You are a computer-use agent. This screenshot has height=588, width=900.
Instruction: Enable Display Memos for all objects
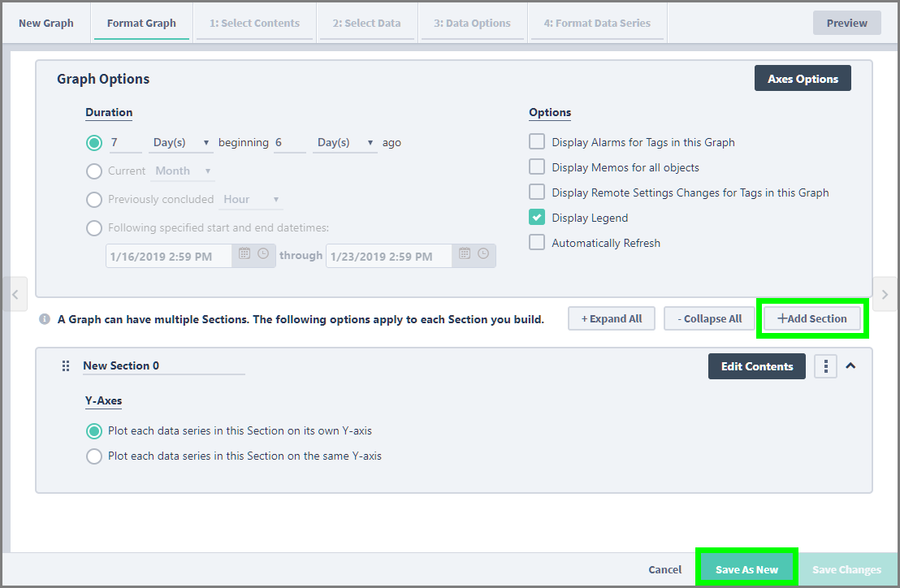click(x=537, y=167)
